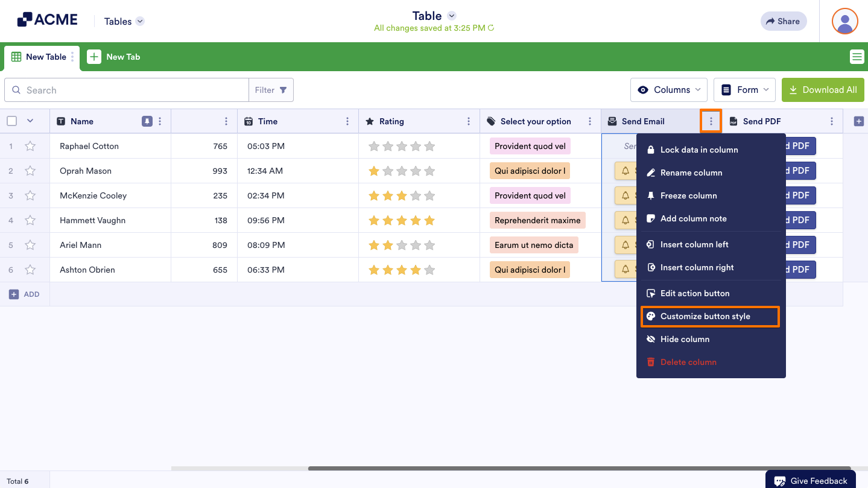The height and width of the screenshot is (488, 868).
Task: Star the Oprah Mason row
Action: click(x=30, y=171)
